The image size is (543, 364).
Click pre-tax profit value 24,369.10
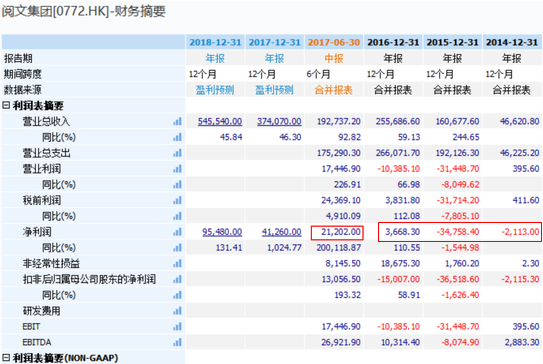[341, 201]
